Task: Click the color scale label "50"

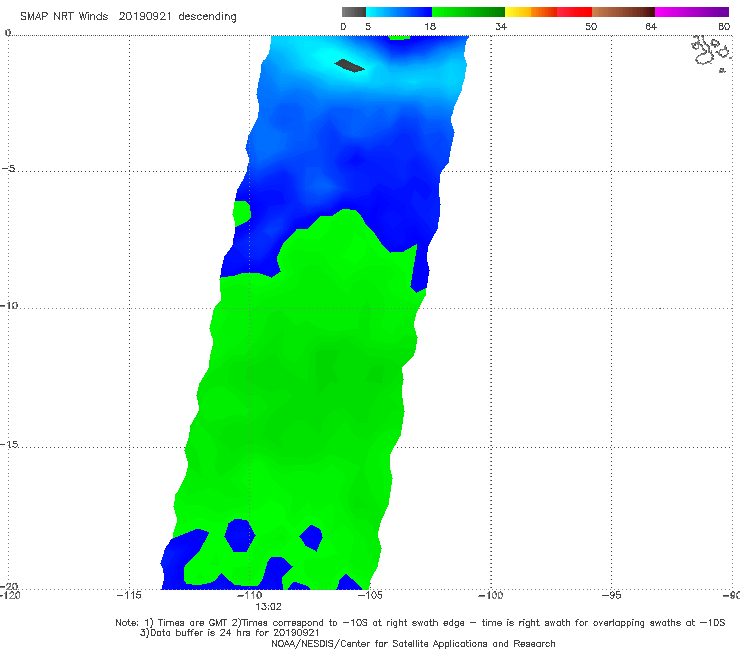Action: [591, 27]
